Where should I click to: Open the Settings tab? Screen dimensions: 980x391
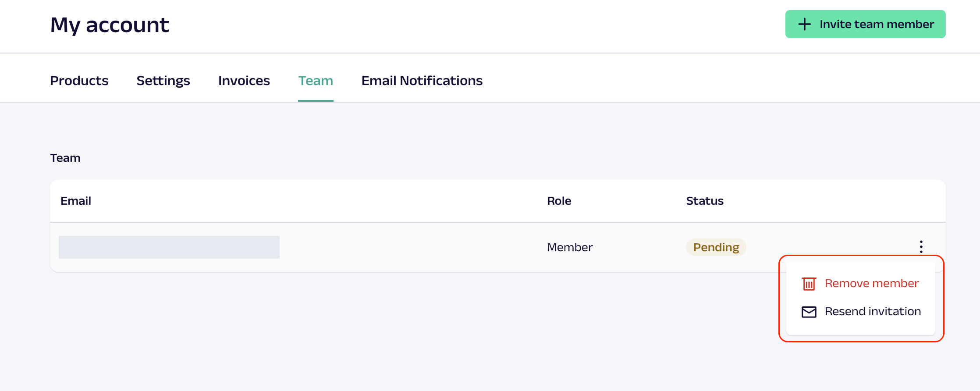click(x=163, y=81)
